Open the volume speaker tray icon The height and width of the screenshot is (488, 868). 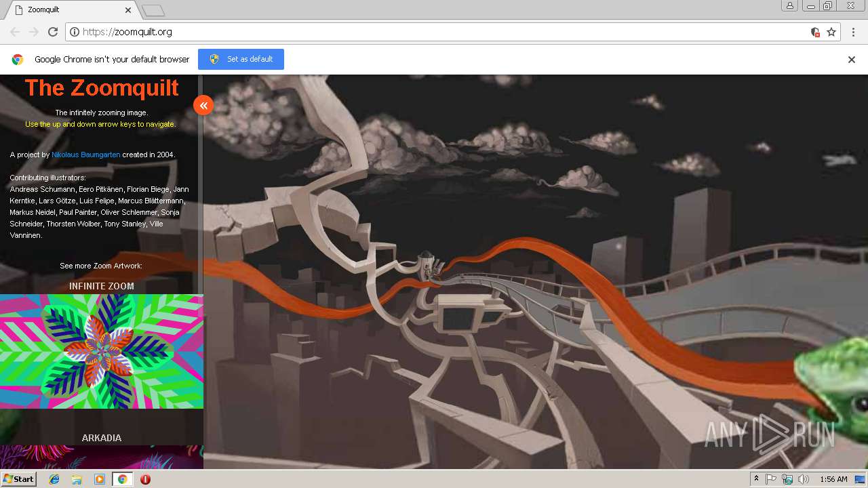804,479
